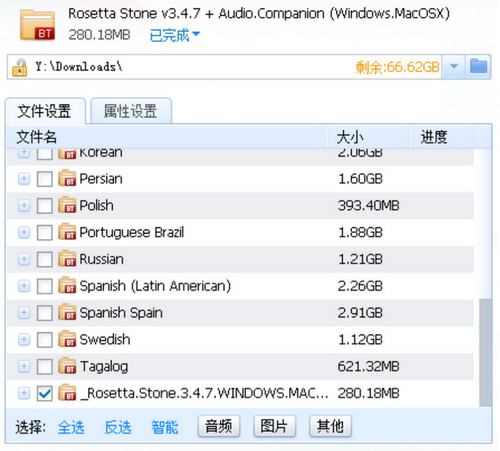Select the Spanish (Latin American) name text
Image resolution: width=500 pixels, height=451 pixels.
(155, 286)
